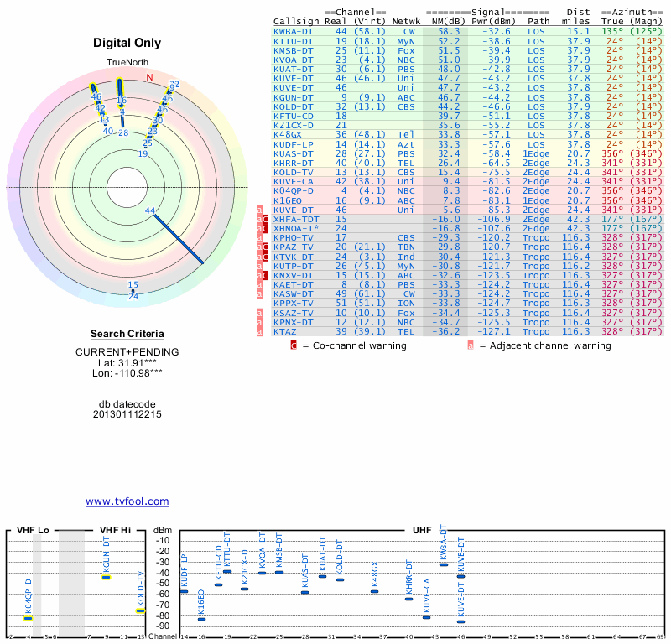Click co-channel warning icon beside XHFA-TDT
This screenshot has height=644, width=671.
[x=266, y=218]
